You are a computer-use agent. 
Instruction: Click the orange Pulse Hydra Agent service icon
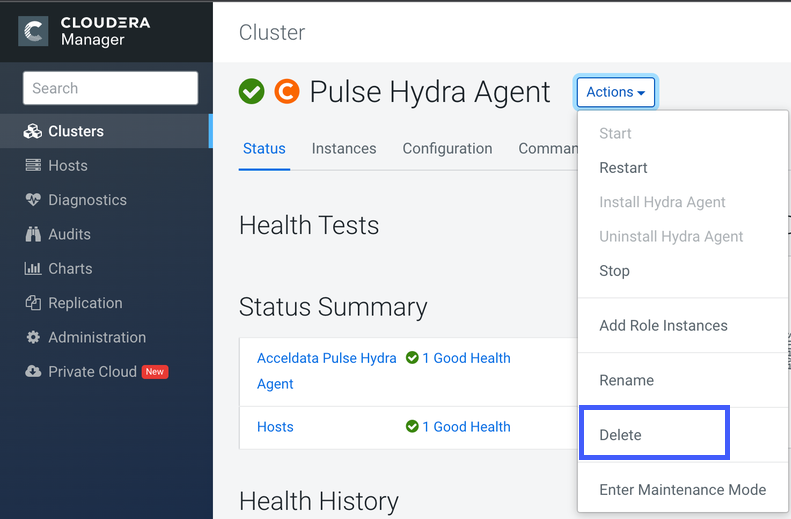(x=287, y=92)
